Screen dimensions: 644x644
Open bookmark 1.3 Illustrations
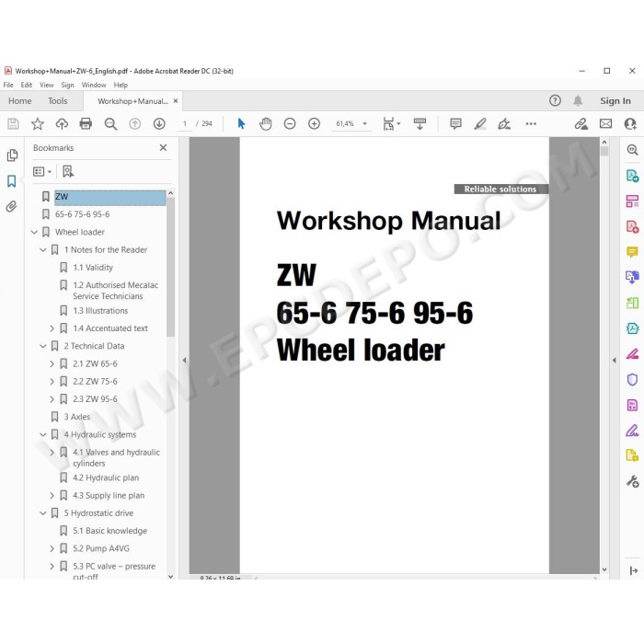tap(100, 311)
